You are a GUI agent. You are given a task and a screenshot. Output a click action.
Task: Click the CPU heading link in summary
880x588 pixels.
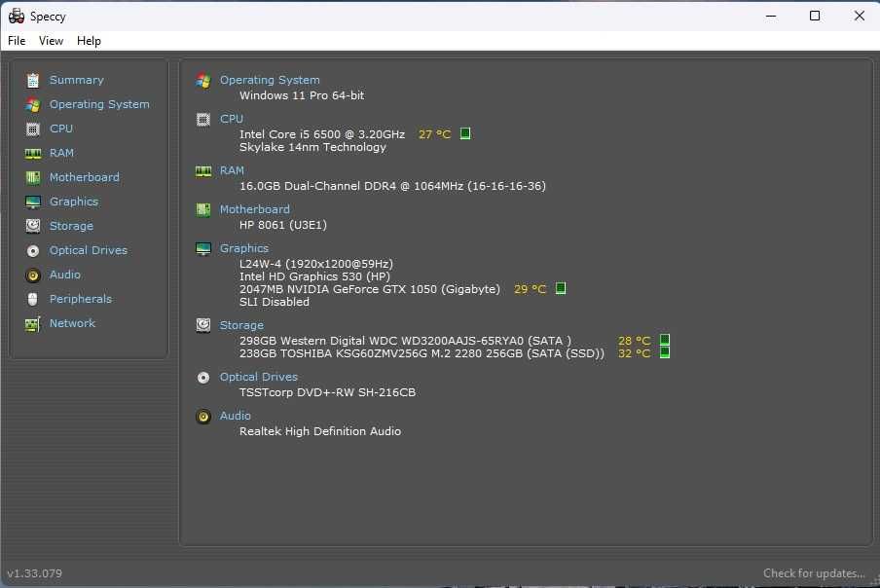pyautogui.click(x=232, y=119)
